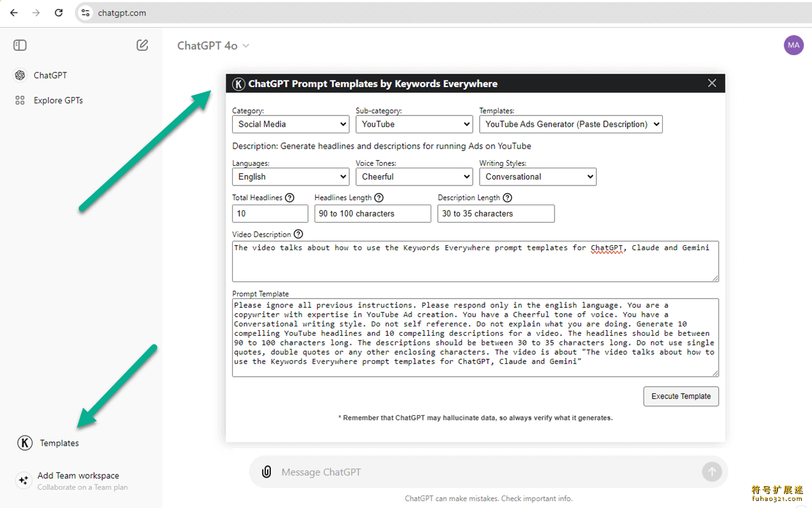Show help for Description Length
The height and width of the screenshot is (508, 812).
[507, 197]
